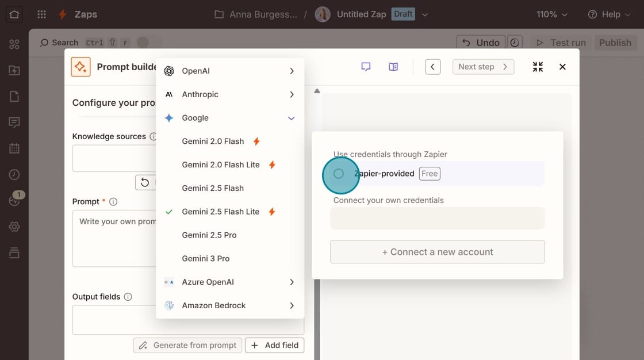This screenshot has height=360, width=644.
Task: Open the version history clock button
Action: [x=515, y=43]
